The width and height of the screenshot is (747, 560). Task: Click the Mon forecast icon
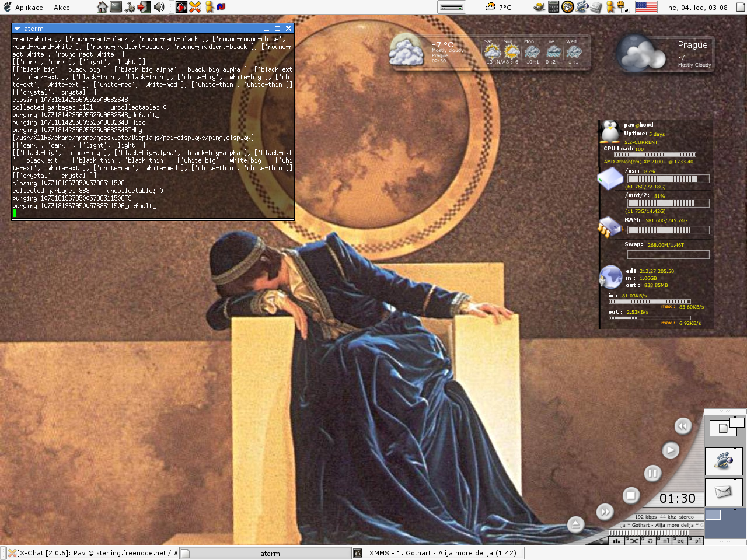pyautogui.click(x=532, y=52)
